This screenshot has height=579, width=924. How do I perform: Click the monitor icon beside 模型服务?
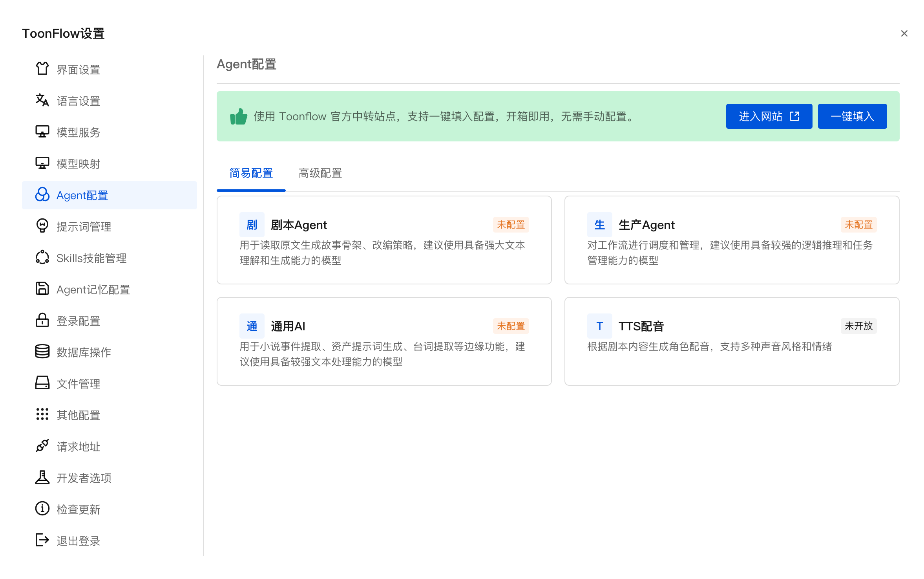[42, 132]
